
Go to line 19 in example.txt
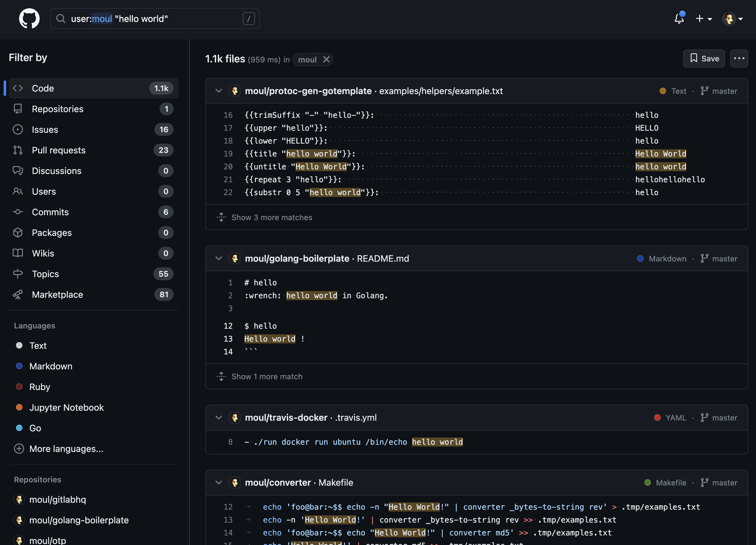click(x=228, y=154)
